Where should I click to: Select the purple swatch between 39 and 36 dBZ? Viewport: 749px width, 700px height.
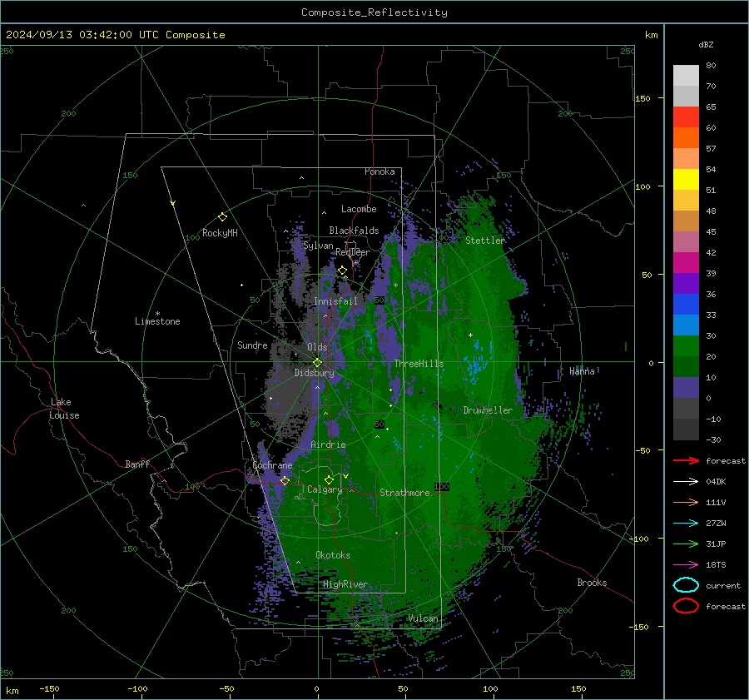(686, 283)
